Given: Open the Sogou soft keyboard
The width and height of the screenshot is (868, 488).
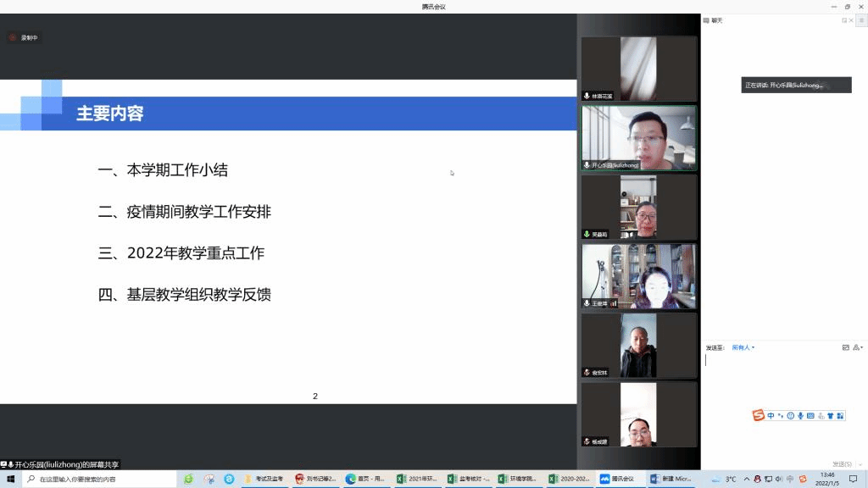Looking at the screenshot, I should click(810, 415).
